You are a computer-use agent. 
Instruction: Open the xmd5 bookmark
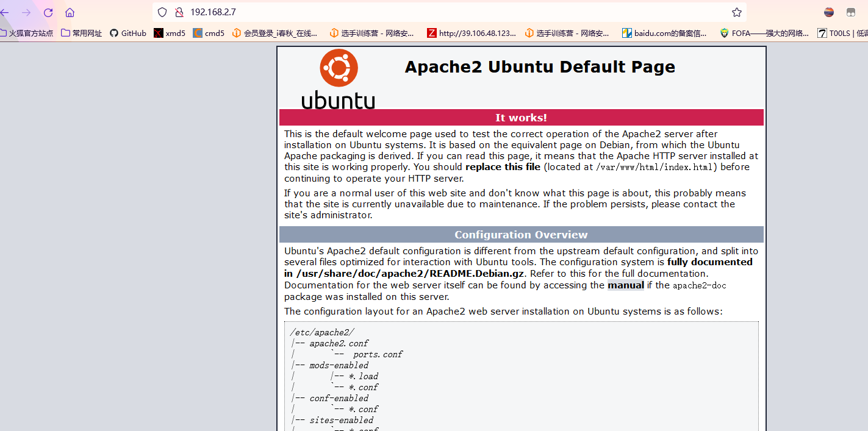click(169, 33)
